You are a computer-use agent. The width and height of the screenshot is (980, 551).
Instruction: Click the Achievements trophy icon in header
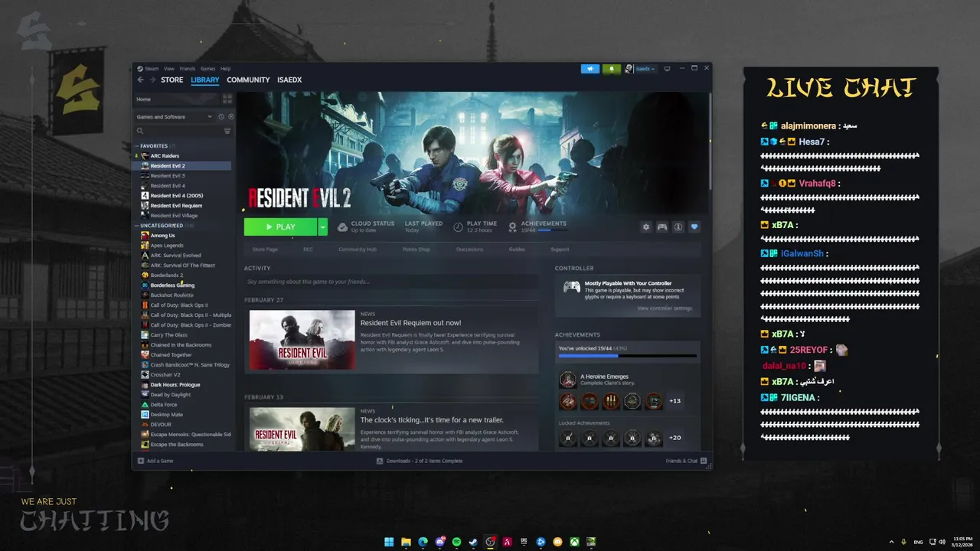pyautogui.click(x=512, y=227)
